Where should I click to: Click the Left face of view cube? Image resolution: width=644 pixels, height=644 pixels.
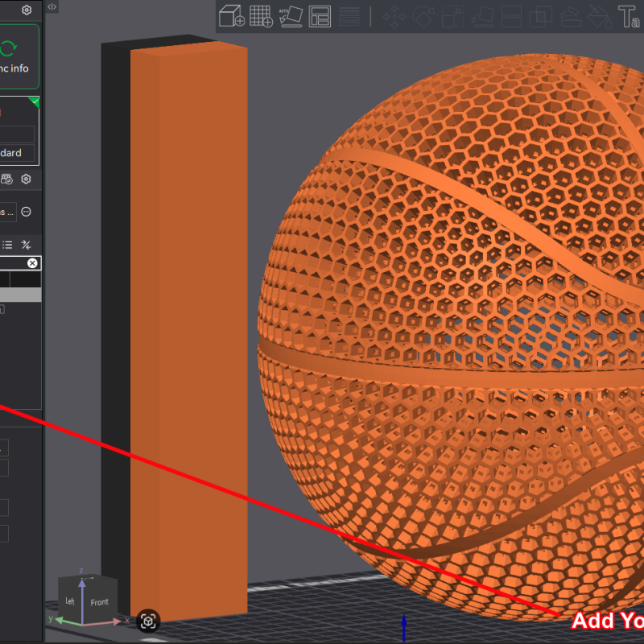point(70,601)
